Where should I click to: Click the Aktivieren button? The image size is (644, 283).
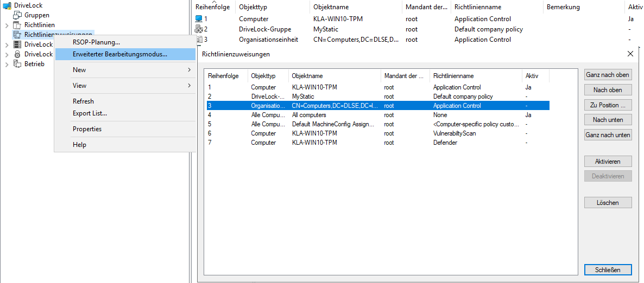(x=608, y=161)
